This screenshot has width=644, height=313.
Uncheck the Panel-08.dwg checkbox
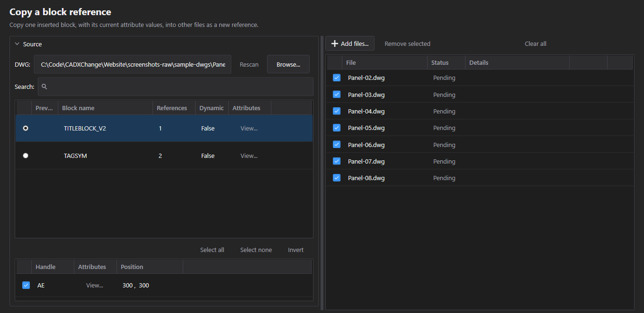tap(337, 178)
